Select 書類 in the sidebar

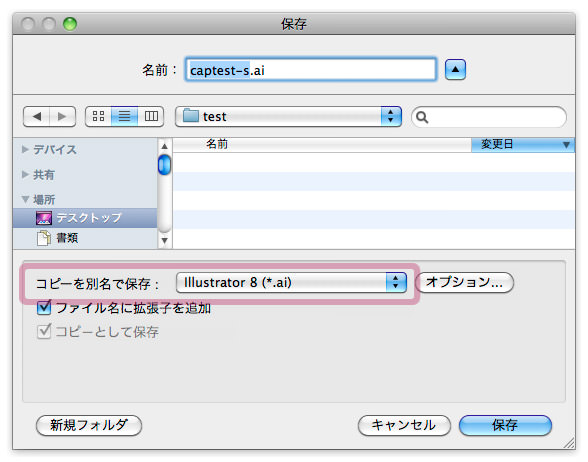(x=85, y=238)
